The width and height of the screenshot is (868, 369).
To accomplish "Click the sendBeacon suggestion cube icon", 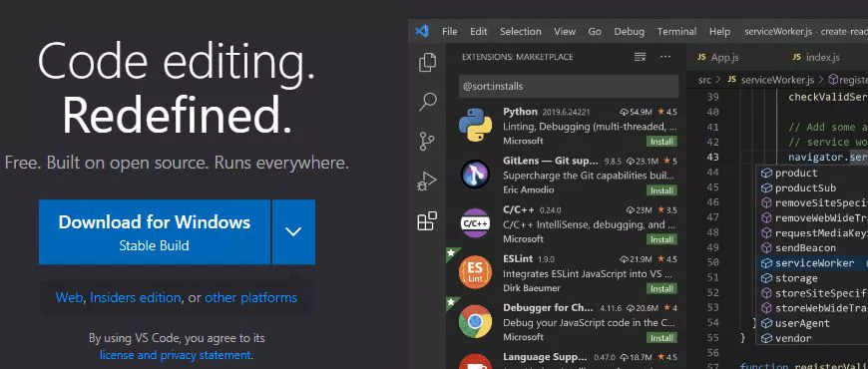I will click(766, 248).
